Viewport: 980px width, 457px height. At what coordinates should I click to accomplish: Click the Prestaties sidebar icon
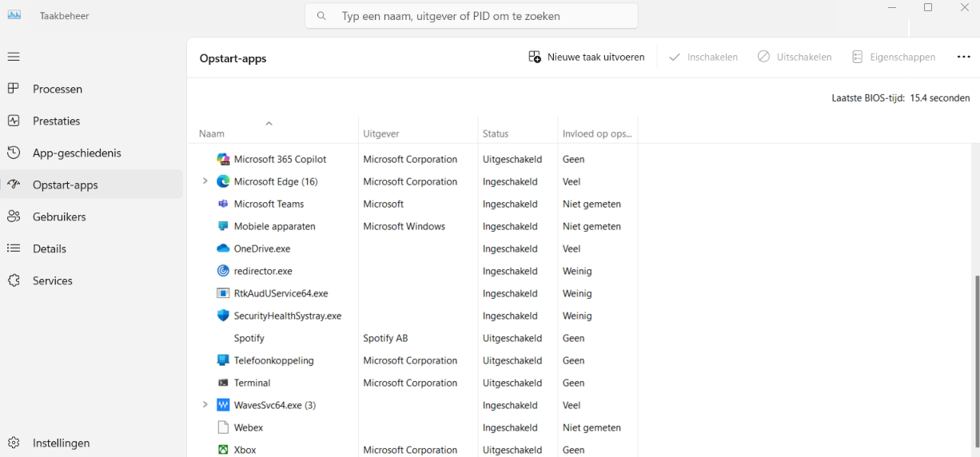tap(14, 121)
